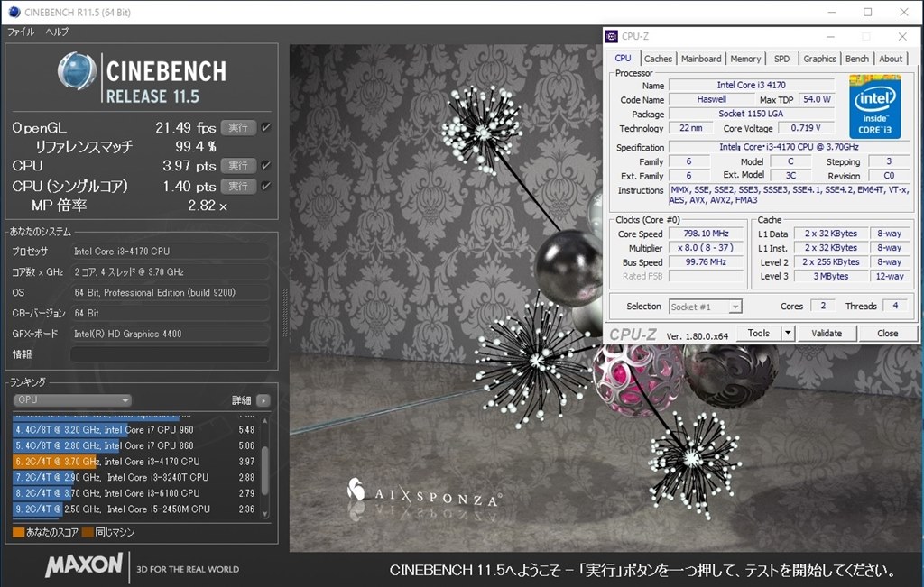
Task: Click the Cinebench app icon in title bar
Action: (x=14, y=12)
